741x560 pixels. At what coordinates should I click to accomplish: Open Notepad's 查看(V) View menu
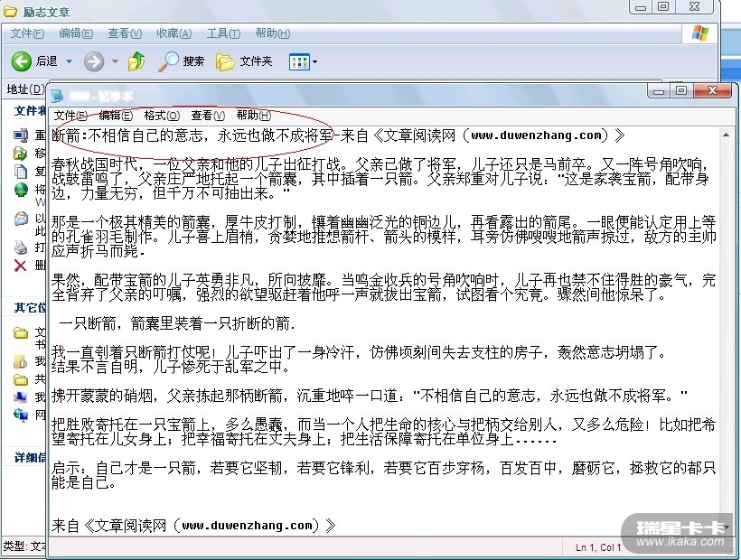click(x=208, y=116)
